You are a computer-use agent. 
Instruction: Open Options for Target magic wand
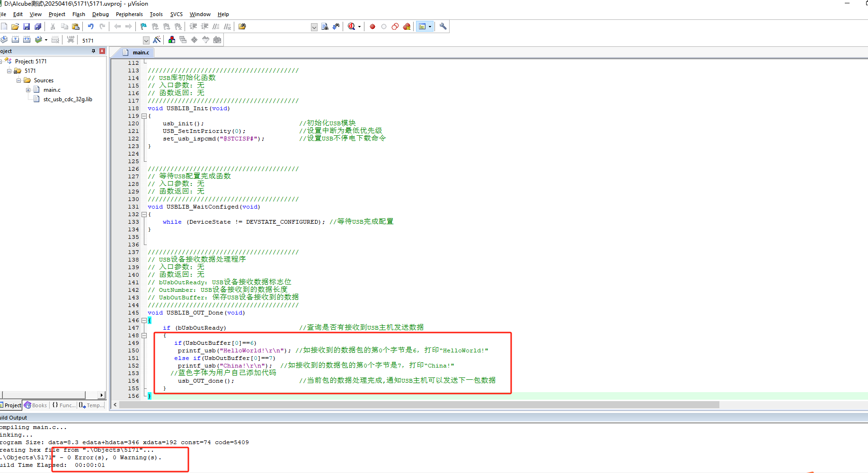157,40
